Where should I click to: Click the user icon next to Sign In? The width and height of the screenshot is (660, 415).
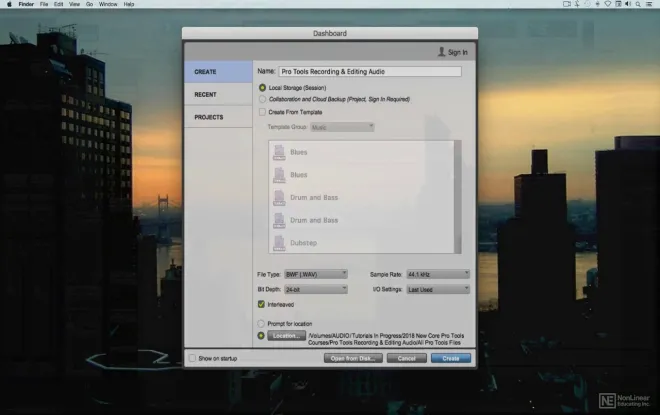tap(441, 52)
